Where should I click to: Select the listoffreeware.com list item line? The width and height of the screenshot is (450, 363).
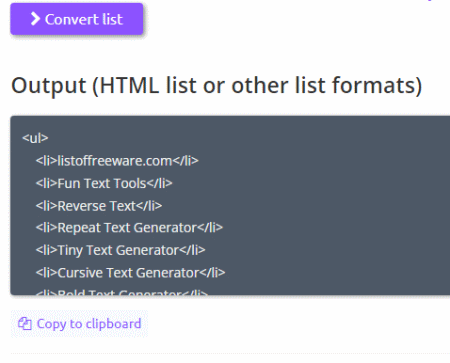point(117,161)
